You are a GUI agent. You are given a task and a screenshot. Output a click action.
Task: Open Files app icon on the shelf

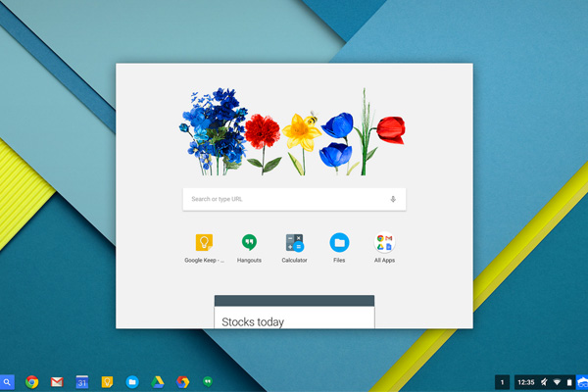tap(132, 382)
